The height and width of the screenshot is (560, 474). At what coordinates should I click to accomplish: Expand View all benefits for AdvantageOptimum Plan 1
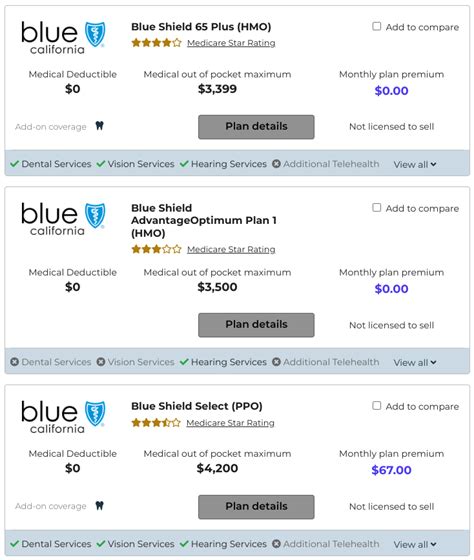pyautogui.click(x=415, y=362)
